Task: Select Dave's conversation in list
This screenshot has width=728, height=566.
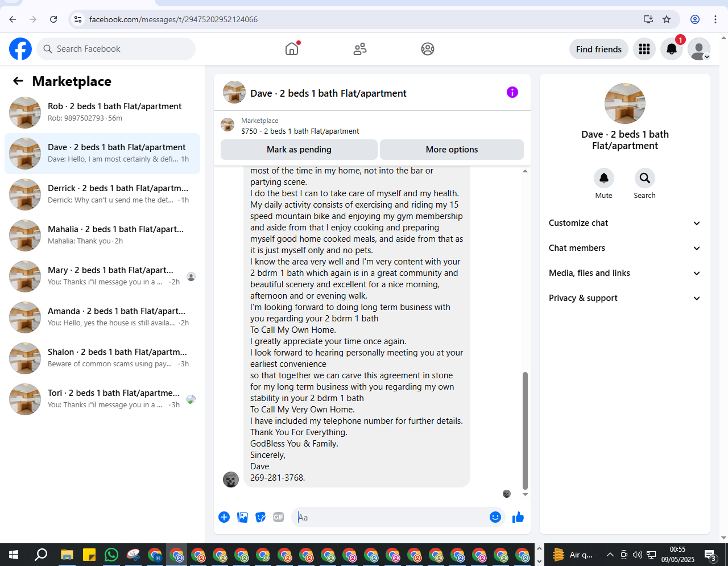Action: tap(102, 154)
